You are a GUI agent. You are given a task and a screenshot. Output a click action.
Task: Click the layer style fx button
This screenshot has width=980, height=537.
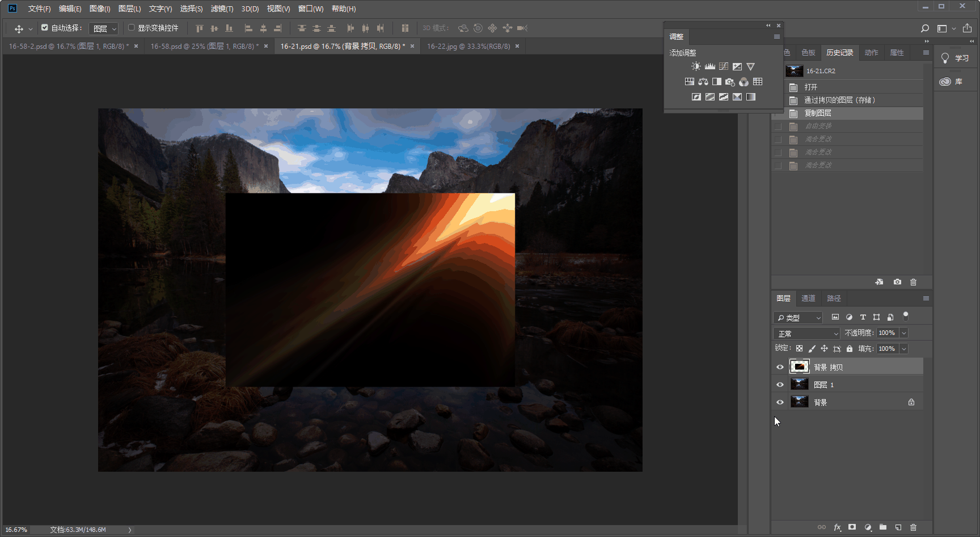click(x=837, y=527)
